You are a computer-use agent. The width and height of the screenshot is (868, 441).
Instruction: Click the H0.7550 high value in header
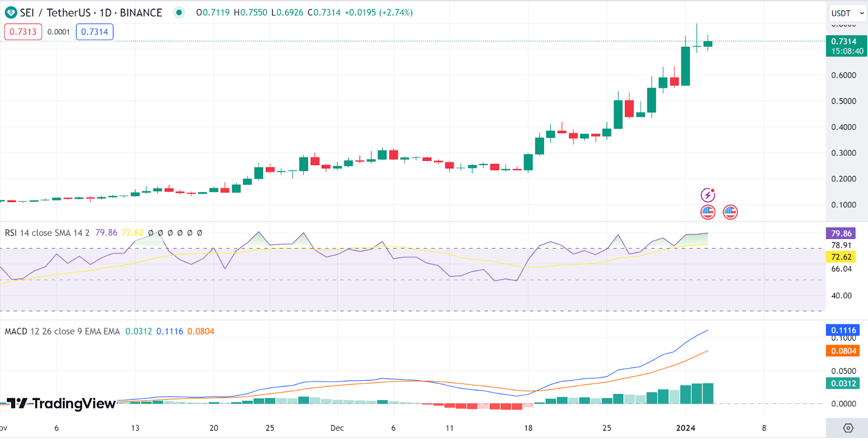point(250,12)
